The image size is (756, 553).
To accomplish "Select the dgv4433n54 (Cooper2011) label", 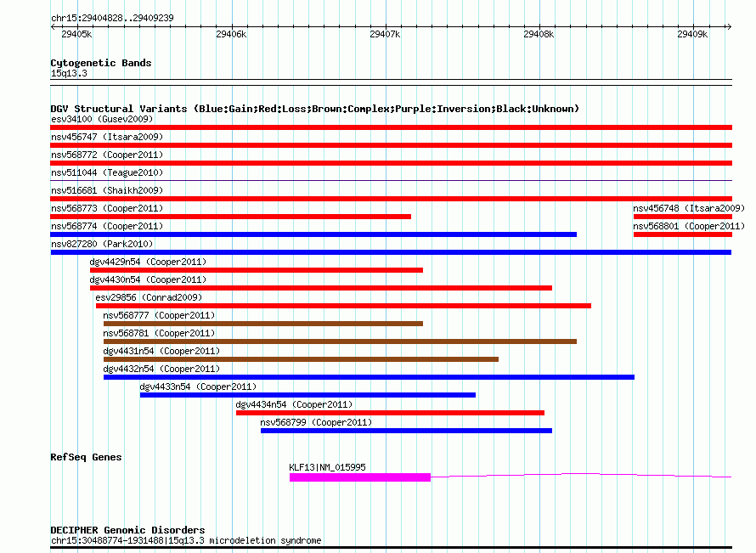I will click(x=198, y=387).
